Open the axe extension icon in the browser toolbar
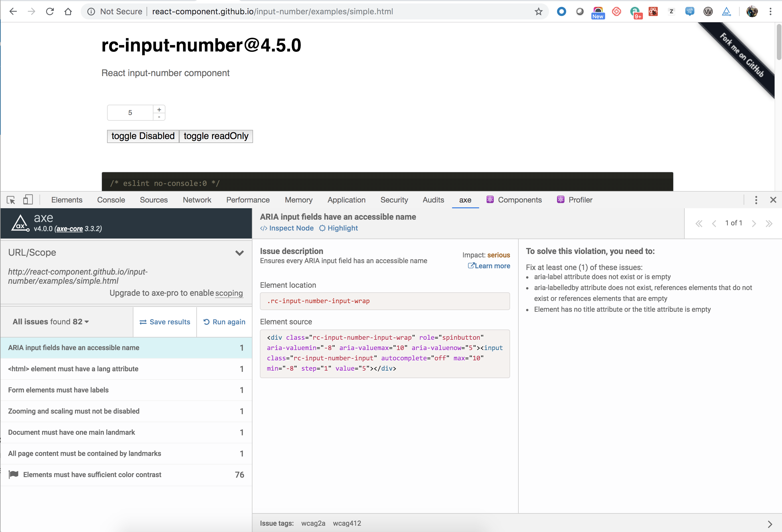Viewport: 782px width, 532px height. tap(726, 11)
